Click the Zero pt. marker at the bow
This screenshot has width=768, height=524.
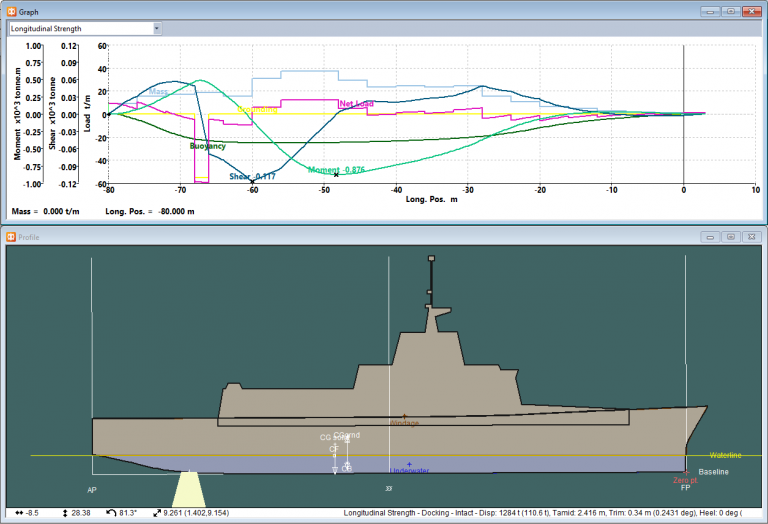tap(684, 474)
